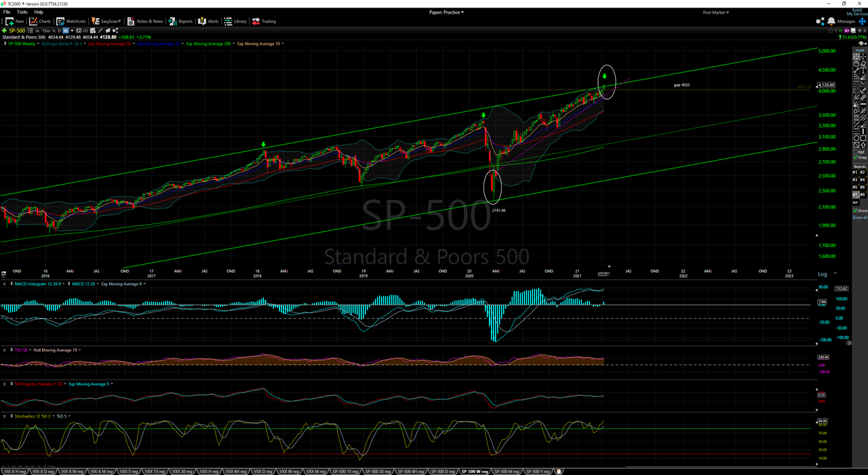Open Alerts from the toolbar

click(x=209, y=21)
